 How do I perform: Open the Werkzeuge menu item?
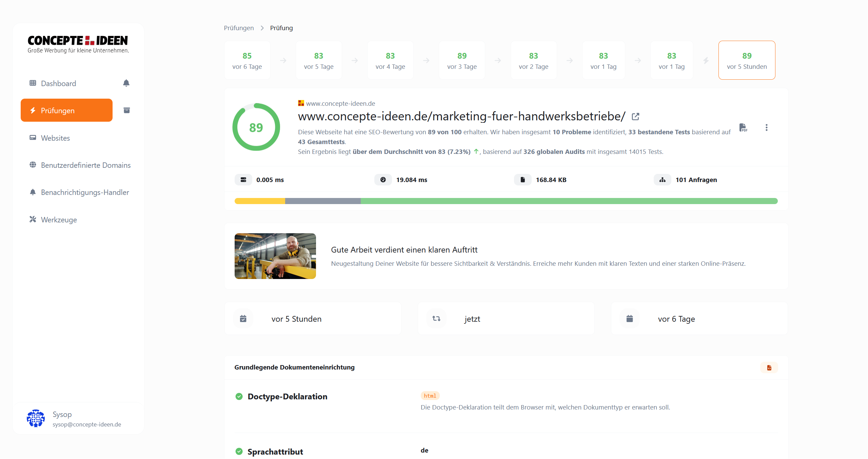pyautogui.click(x=59, y=220)
